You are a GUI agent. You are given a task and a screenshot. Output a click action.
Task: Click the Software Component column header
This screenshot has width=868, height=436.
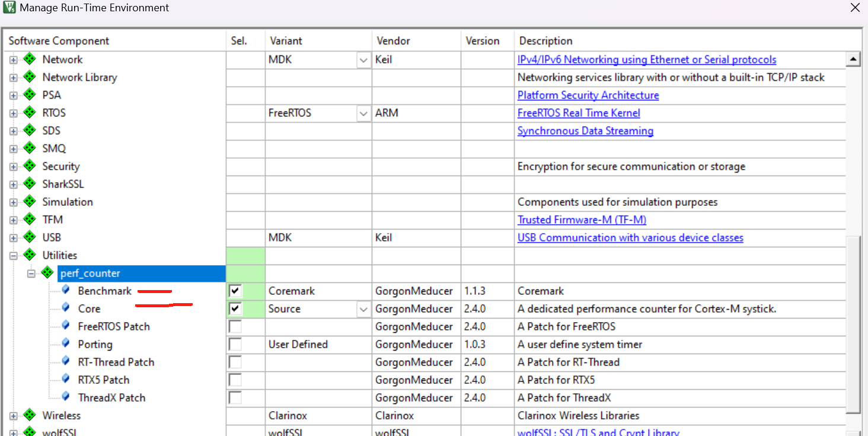114,41
